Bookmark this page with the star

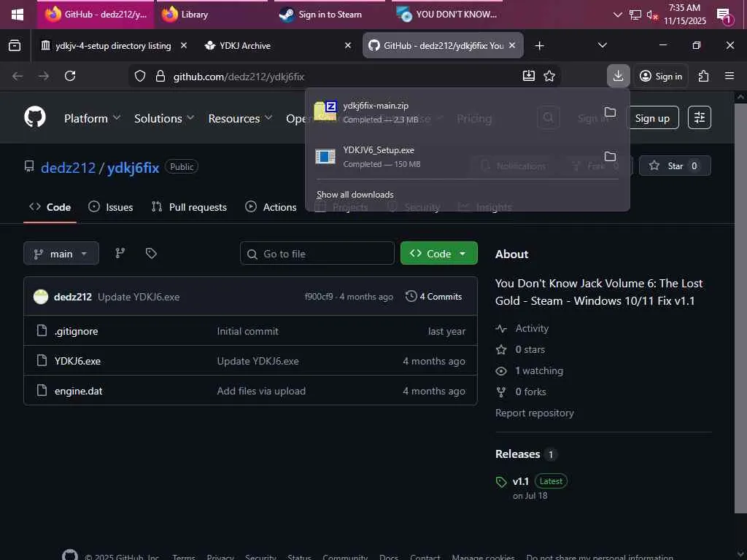549,76
